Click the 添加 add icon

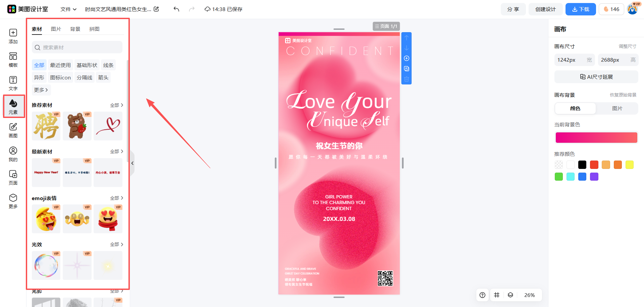point(13,36)
